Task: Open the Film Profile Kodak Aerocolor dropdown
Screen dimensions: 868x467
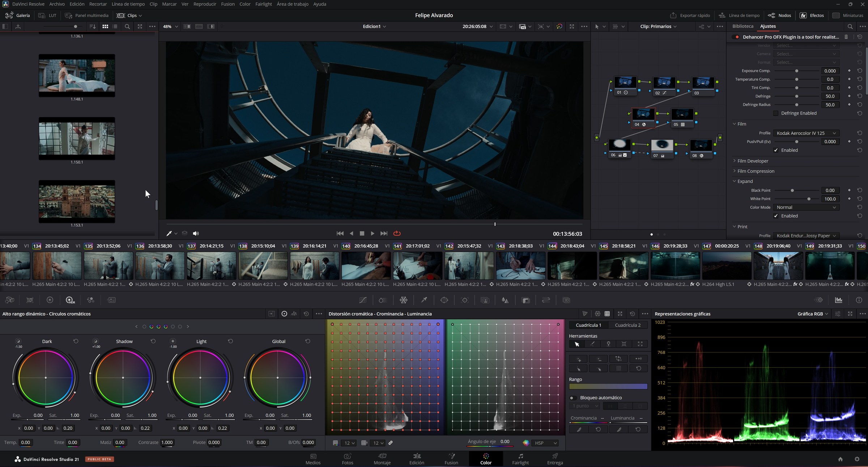Action: coord(806,133)
